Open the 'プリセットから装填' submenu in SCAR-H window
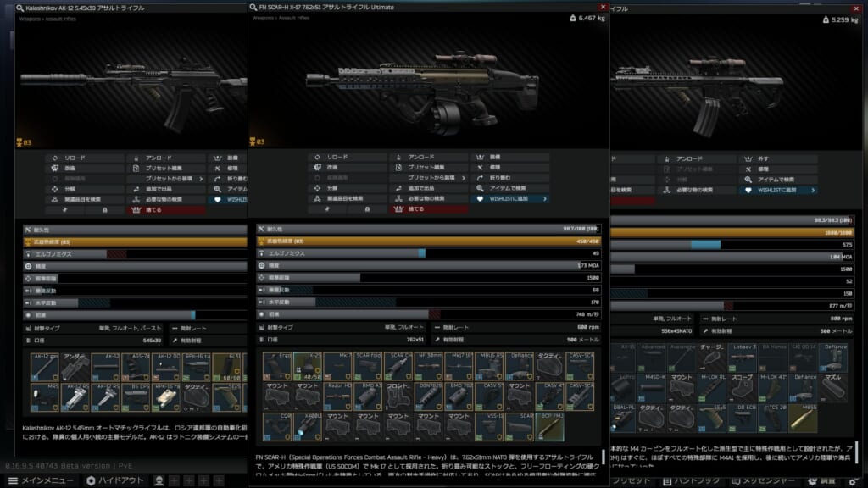Screen dimensions: 868x488 (428, 178)
